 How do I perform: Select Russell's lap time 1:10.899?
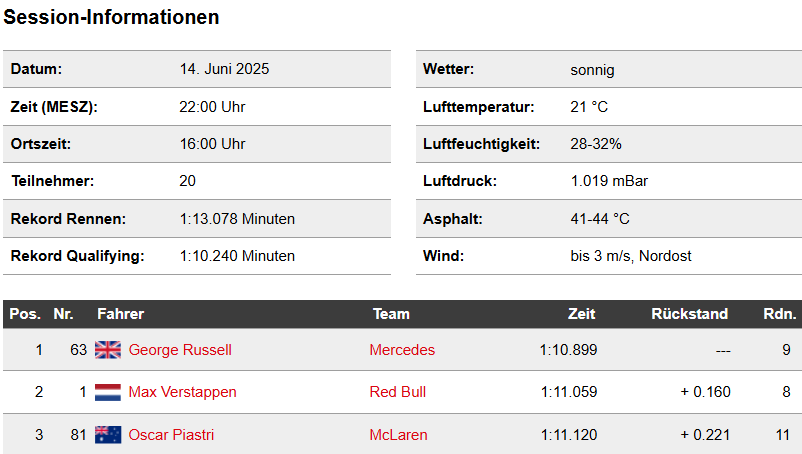point(568,350)
